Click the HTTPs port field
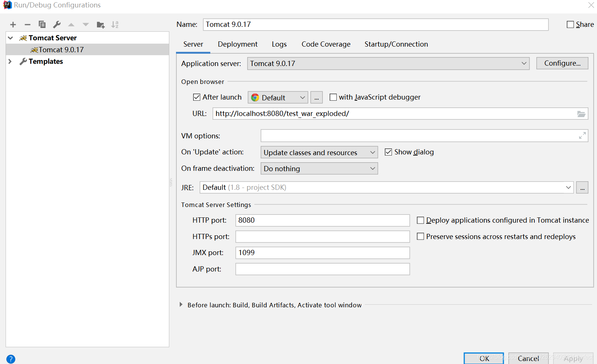The width and height of the screenshot is (597, 364). [323, 236]
